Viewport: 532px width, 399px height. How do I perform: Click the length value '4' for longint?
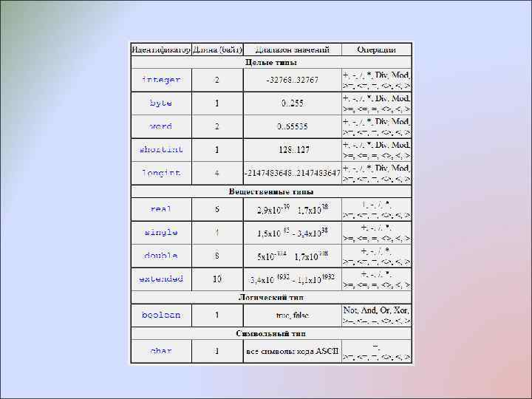(217, 174)
